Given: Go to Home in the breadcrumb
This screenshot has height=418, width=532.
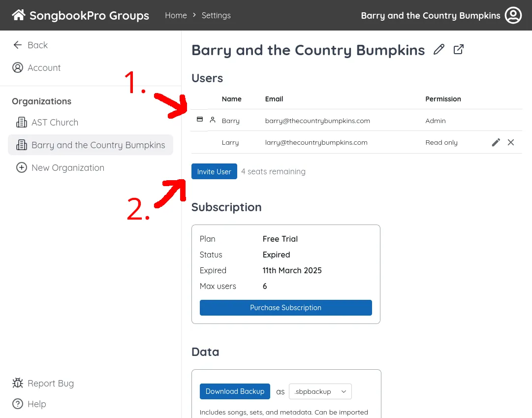Looking at the screenshot, I should point(176,15).
